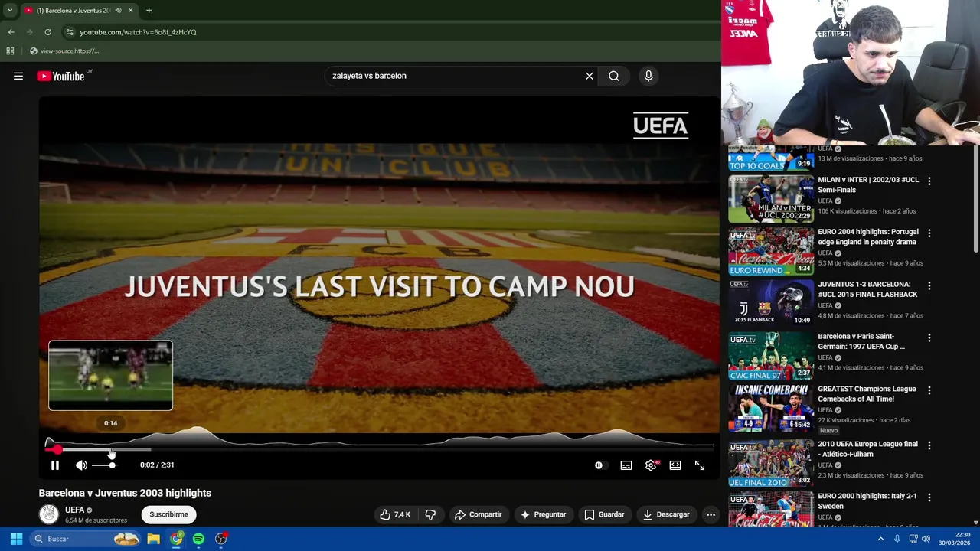Start voice search with the microphone icon

[x=648, y=76]
